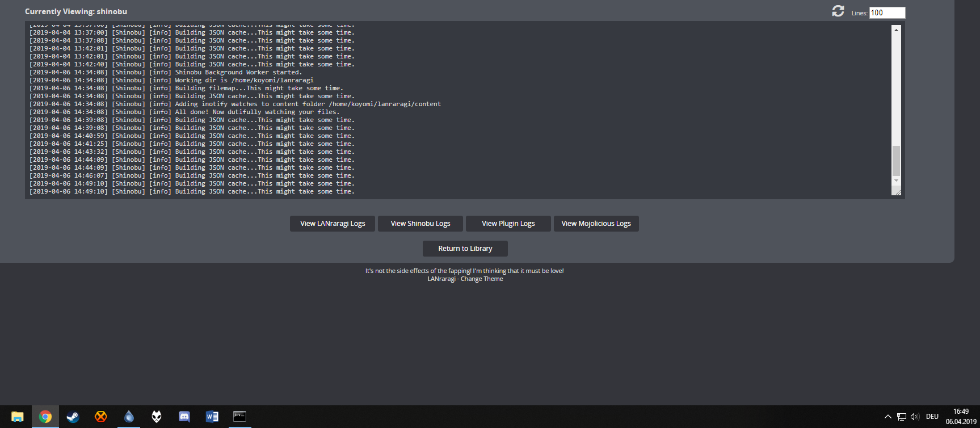Click the log box resize handle
The height and width of the screenshot is (428, 980).
(x=897, y=192)
